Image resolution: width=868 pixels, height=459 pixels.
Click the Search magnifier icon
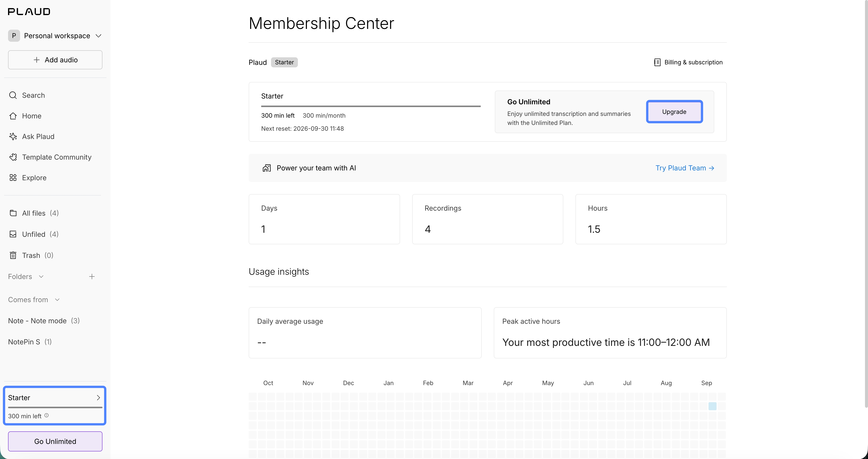pos(13,96)
